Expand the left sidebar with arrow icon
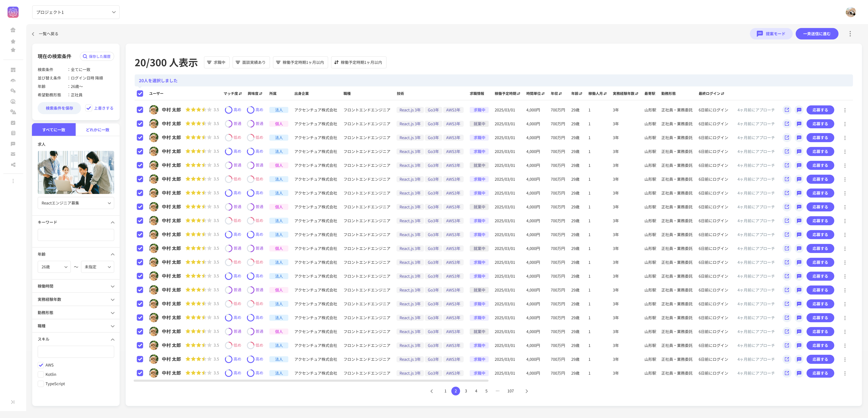This screenshot has width=868, height=418. click(13, 402)
